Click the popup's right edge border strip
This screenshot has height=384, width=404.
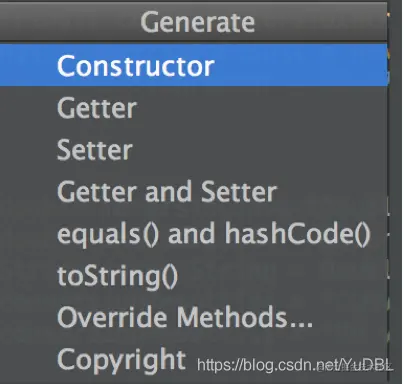(x=395, y=192)
